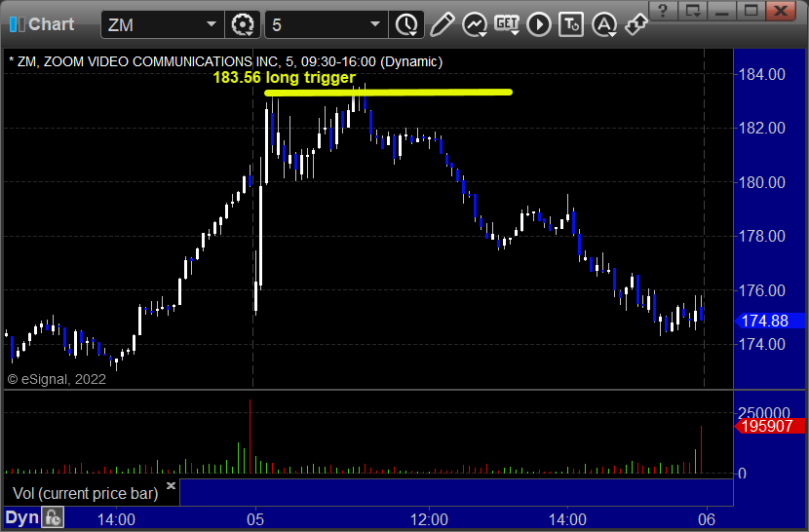Viewport: 809px width, 532px height.
Task: Open the A alerts icon menu
Action: pos(603,24)
